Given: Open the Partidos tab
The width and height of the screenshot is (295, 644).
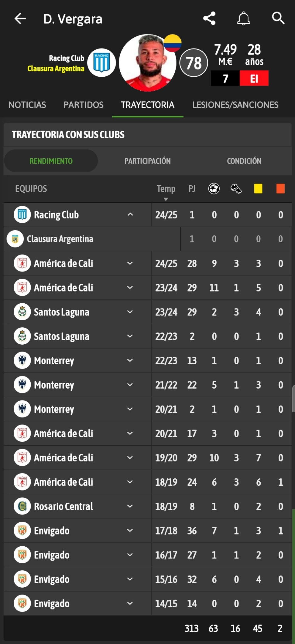Looking at the screenshot, I should [84, 105].
